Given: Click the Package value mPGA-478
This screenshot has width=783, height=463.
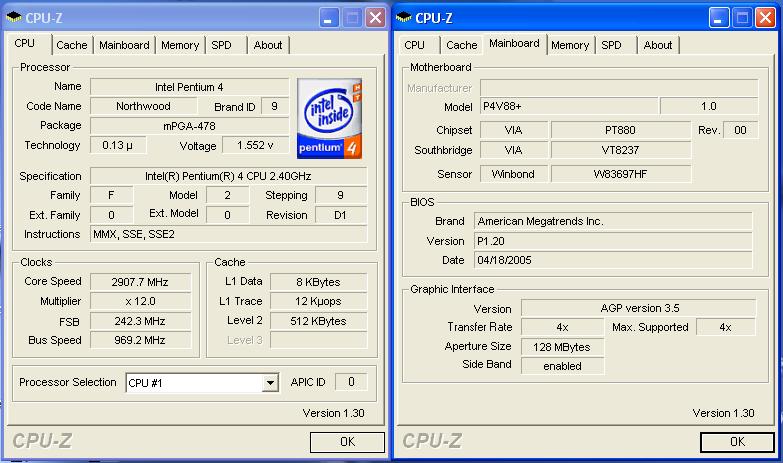Looking at the screenshot, I should [189, 126].
